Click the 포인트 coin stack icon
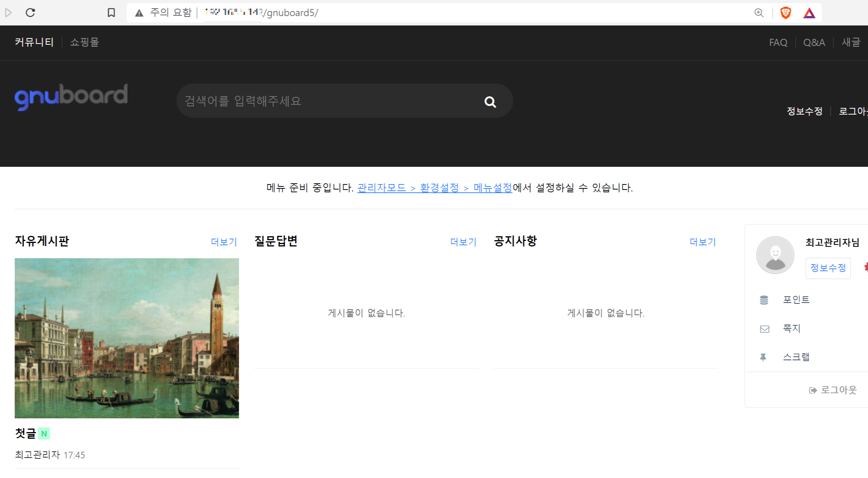The width and height of the screenshot is (868, 478). pyautogui.click(x=764, y=300)
